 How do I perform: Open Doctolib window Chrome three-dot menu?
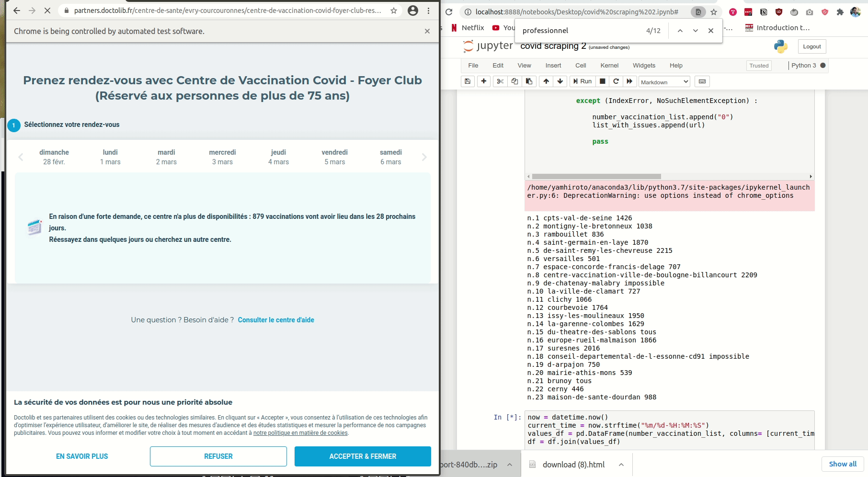tap(429, 11)
